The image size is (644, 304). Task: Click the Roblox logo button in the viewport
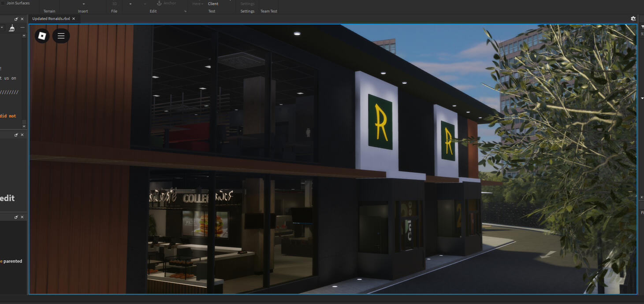pos(42,36)
